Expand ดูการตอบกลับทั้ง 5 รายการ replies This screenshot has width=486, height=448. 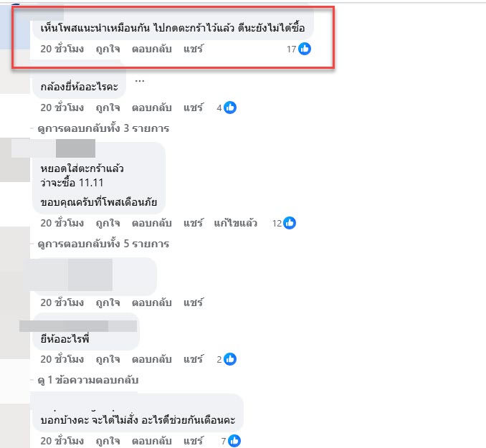[103, 244]
